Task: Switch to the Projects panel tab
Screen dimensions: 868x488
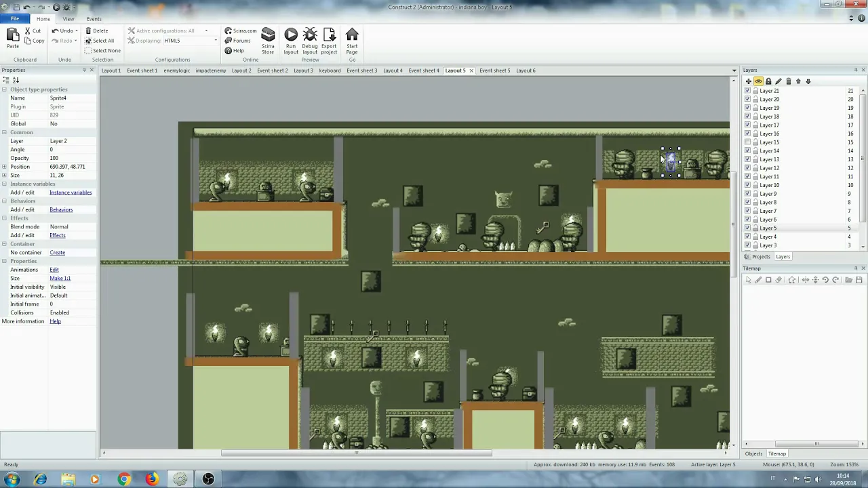Action: click(757, 257)
